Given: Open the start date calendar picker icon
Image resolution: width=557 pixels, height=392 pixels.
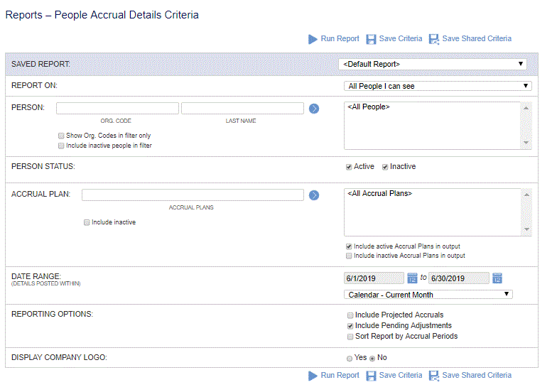Looking at the screenshot, I should (412, 278).
